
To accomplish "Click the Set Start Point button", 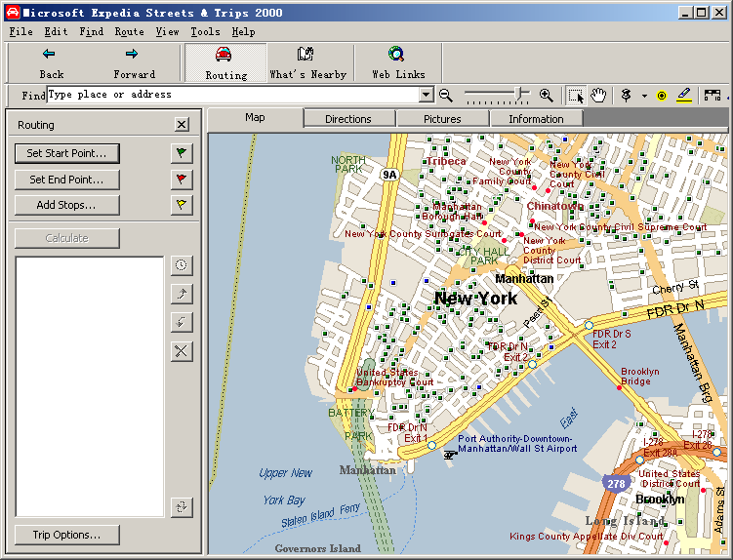I will (66, 153).
